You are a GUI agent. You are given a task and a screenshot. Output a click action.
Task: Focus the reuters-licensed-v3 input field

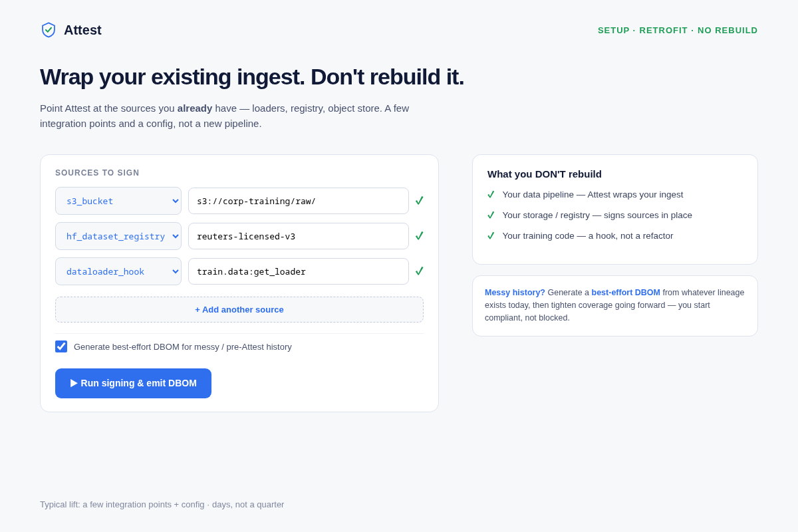point(299,236)
